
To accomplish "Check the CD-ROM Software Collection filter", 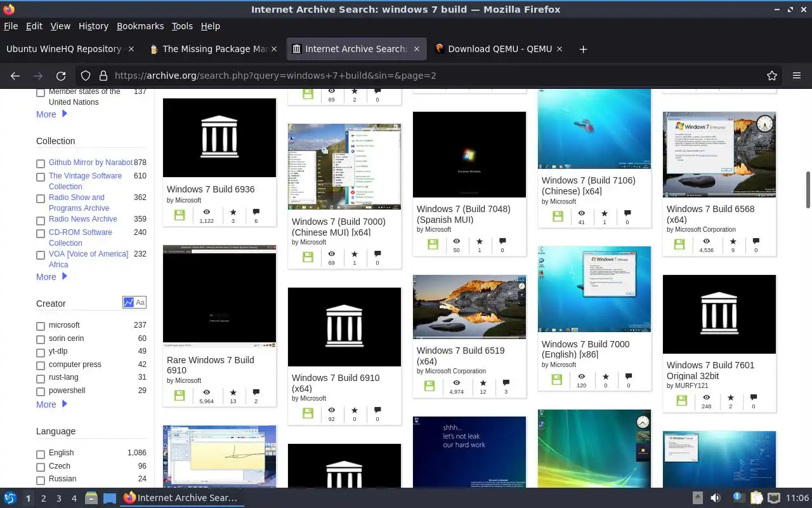I will click(41, 234).
